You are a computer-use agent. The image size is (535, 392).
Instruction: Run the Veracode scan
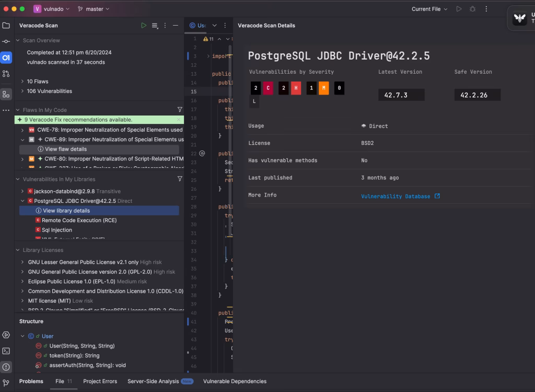coord(144,25)
